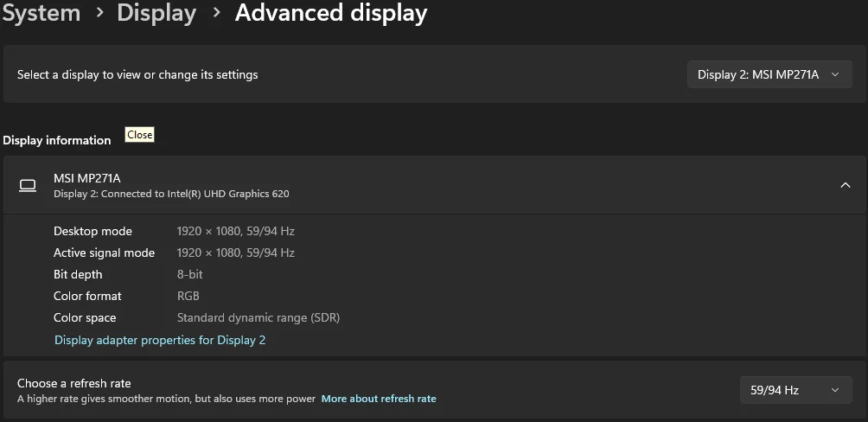868x422 pixels.
Task: Click the Display information heading
Action: (57, 140)
